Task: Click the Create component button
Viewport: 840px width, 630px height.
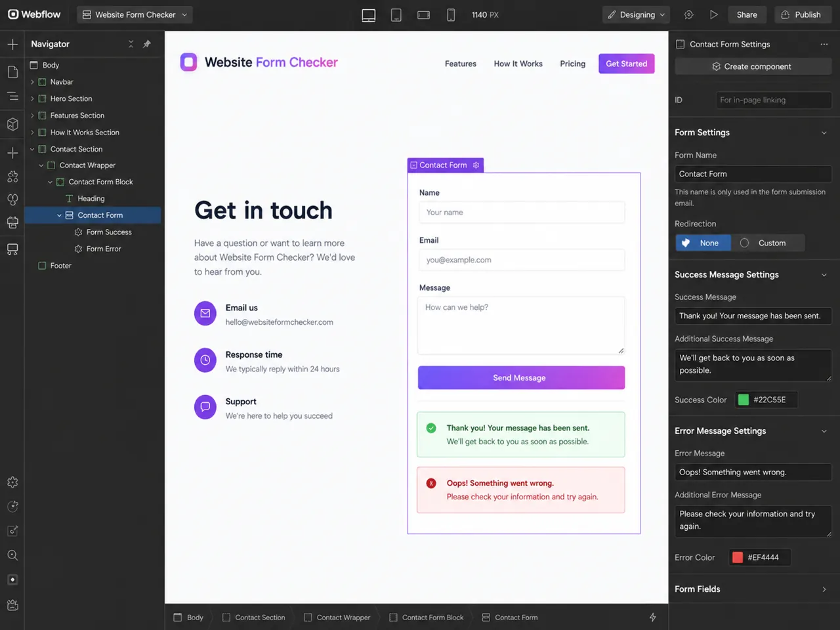Action: coord(753,66)
